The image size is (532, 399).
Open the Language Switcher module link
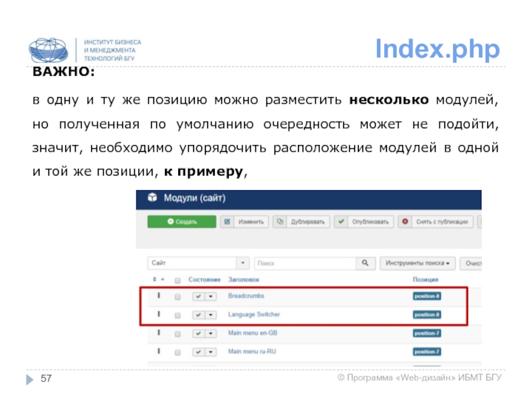click(254, 315)
